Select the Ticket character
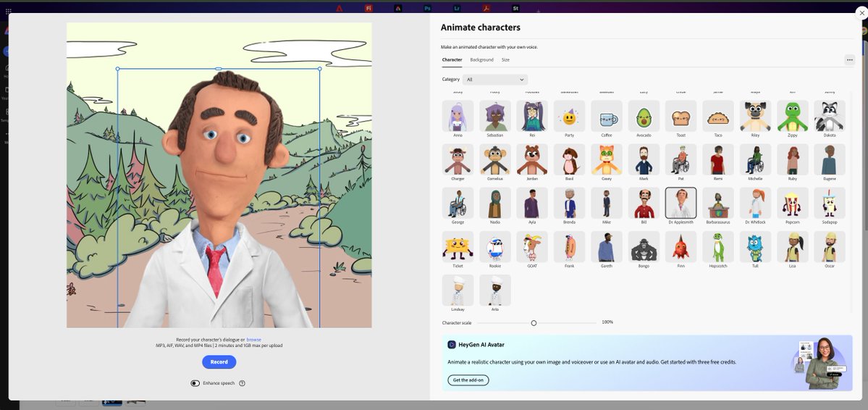 (458, 246)
